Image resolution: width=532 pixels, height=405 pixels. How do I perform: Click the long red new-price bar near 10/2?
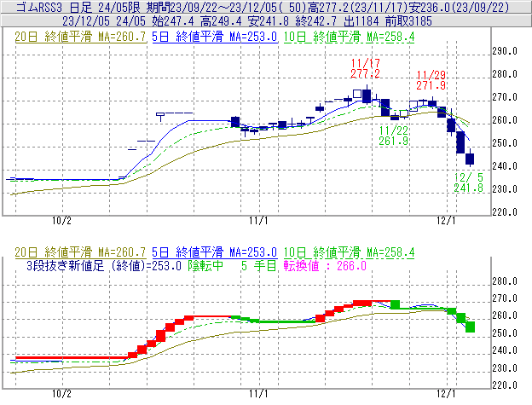click(72, 357)
